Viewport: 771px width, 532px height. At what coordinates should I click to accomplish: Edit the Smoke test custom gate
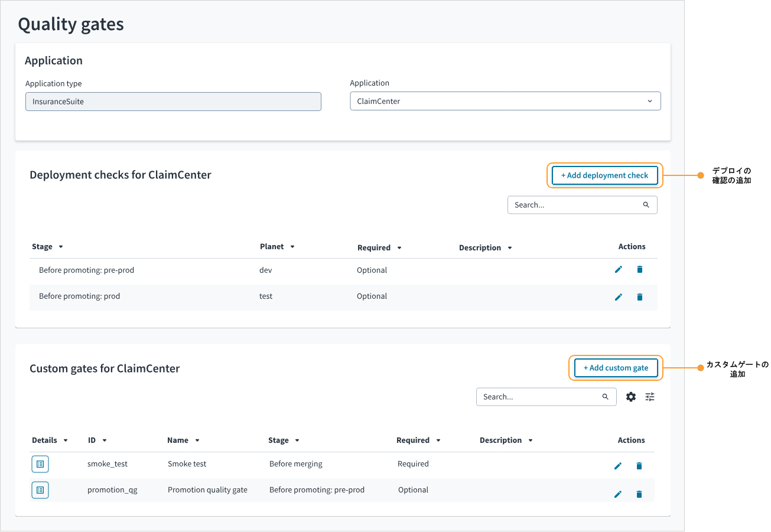click(x=618, y=466)
